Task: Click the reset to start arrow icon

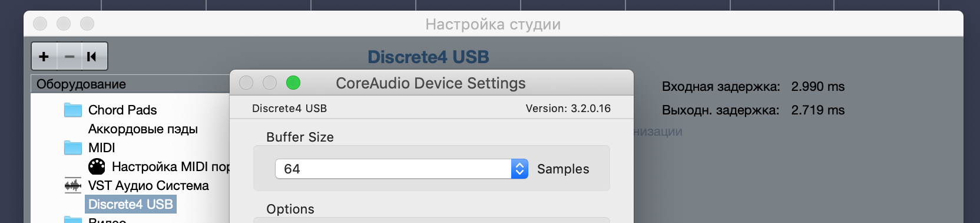Action: pos(93,57)
